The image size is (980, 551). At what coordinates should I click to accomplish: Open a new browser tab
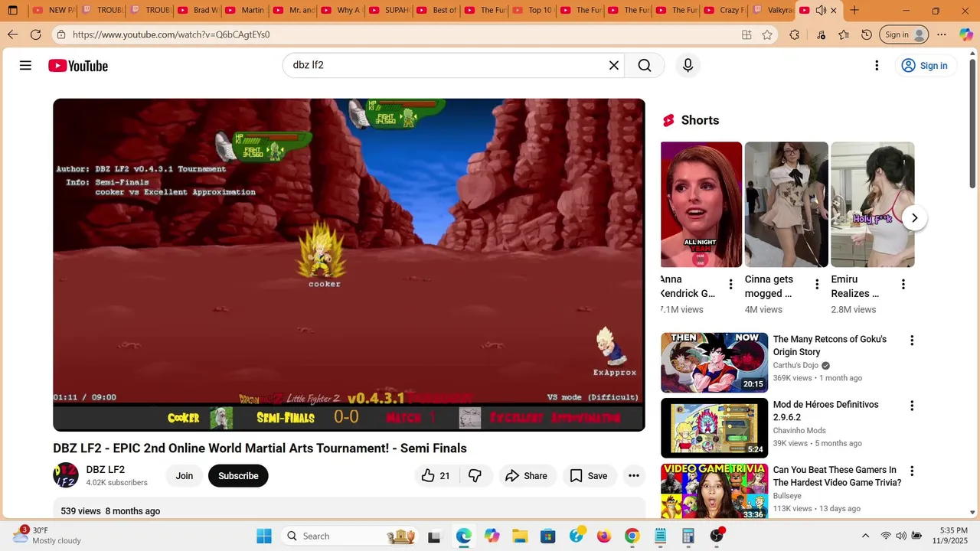coord(854,10)
